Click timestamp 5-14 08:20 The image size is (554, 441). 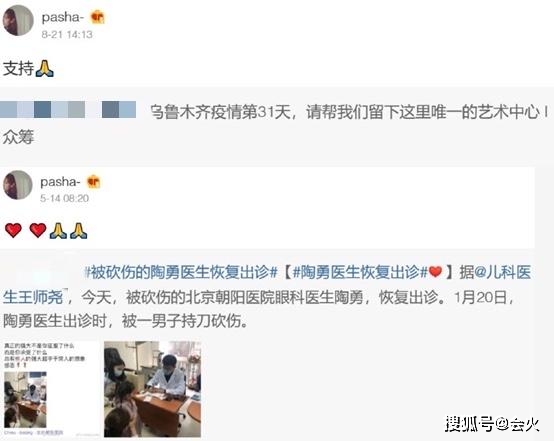[64, 198]
